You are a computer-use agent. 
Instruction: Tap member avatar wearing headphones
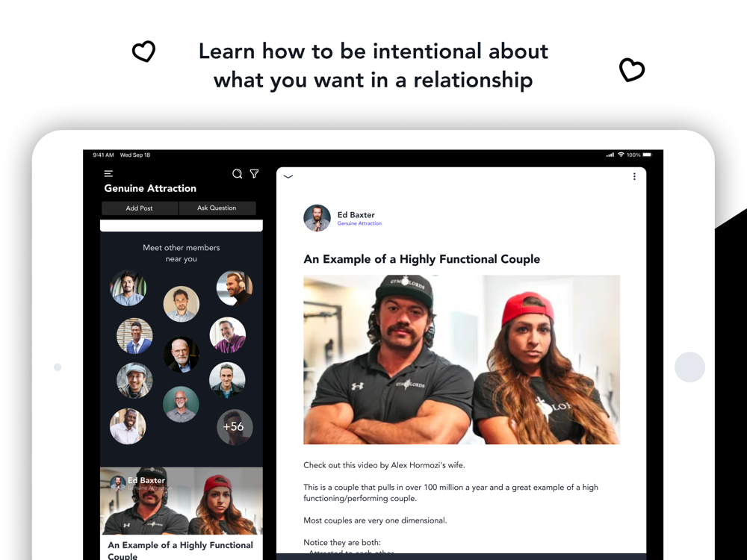point(235,288)
